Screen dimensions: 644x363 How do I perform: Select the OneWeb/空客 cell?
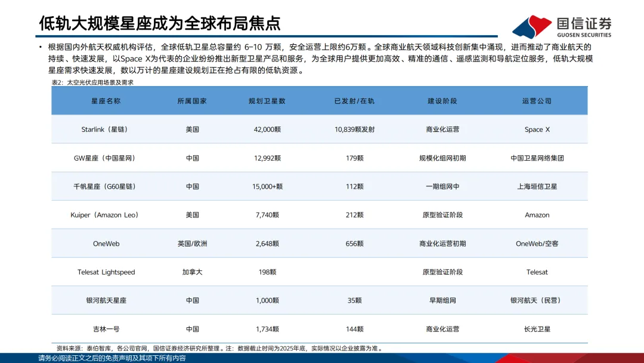(x=537, y=244)
